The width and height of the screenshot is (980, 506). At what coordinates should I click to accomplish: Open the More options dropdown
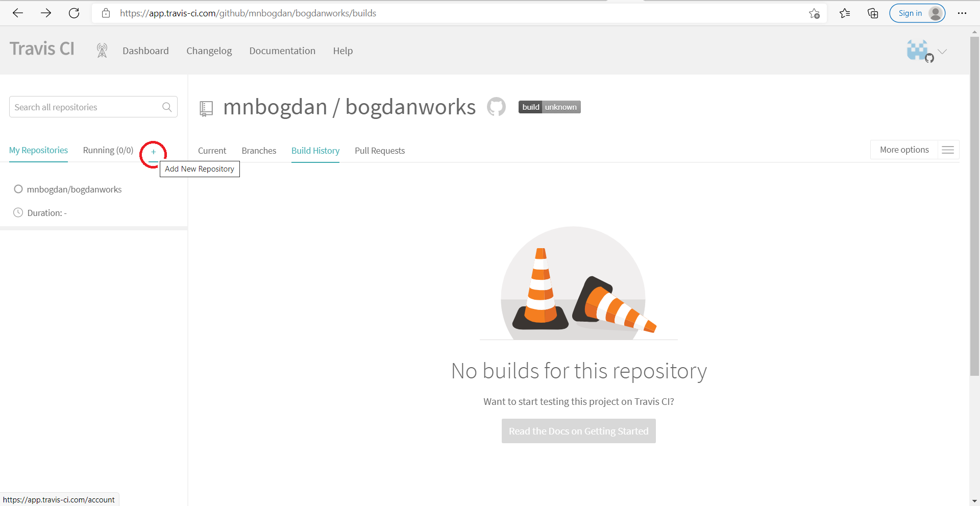(x=904, y=150)
